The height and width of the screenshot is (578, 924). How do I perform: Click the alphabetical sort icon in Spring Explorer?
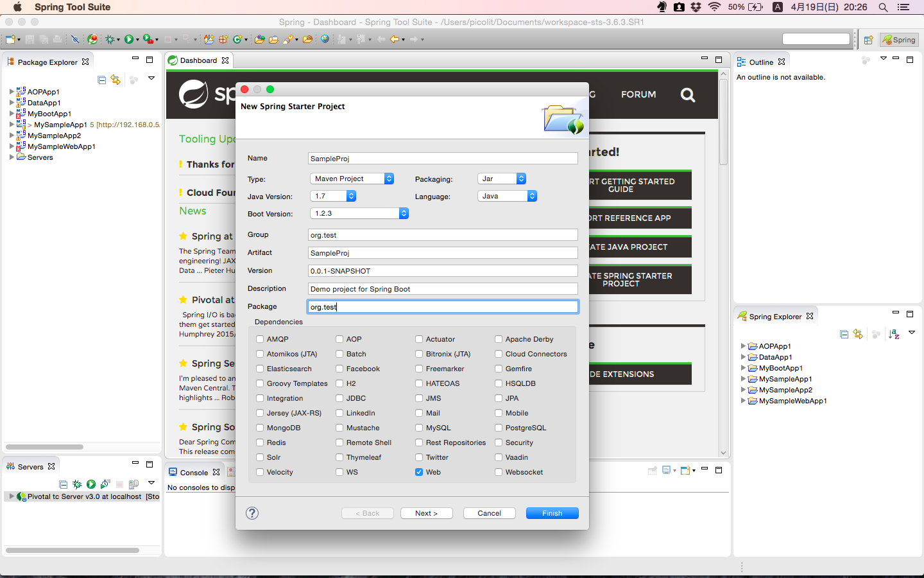(893, 334)
